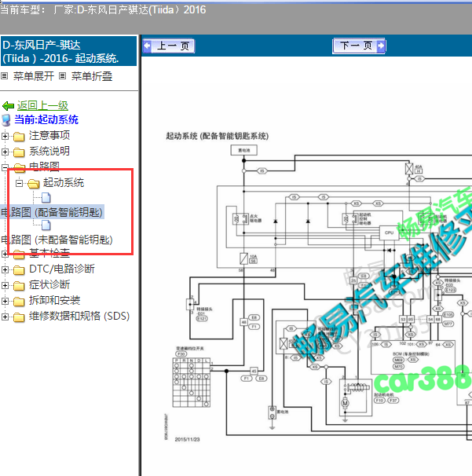Go to previous page with 上一页 button
The height and width of the screenshot is (476, 472).
169,46
